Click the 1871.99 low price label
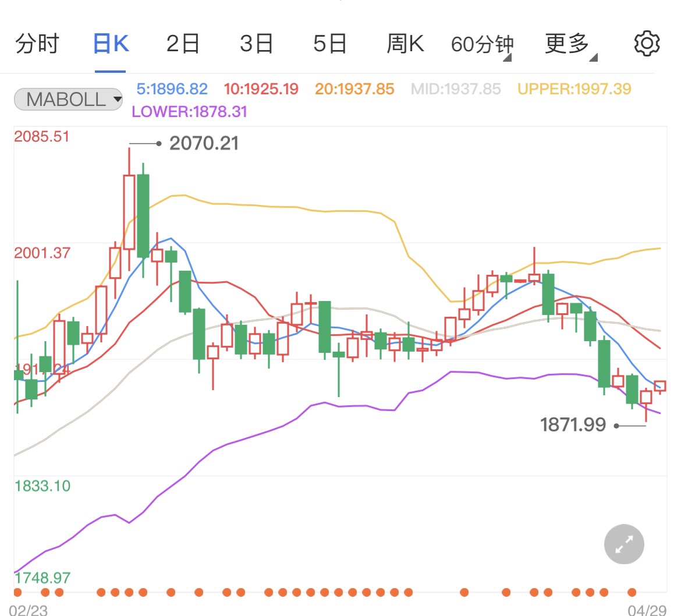681x616 pixels. pyautogui.click(x=573, y=425)
